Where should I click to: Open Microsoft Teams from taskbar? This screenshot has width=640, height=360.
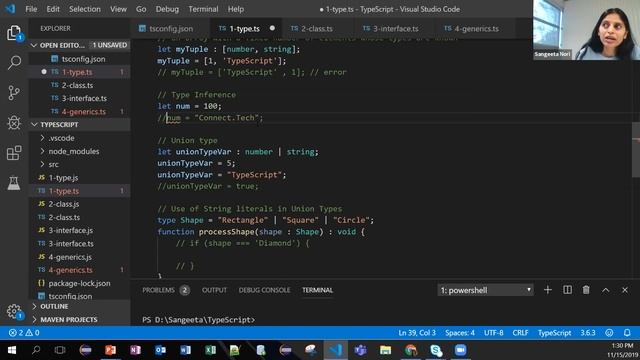tap(360, 350)
